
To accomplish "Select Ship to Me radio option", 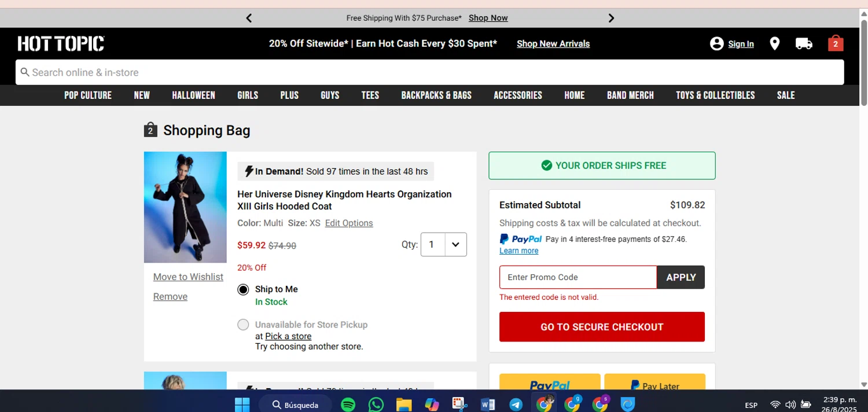I will click(x=243, y=289).
